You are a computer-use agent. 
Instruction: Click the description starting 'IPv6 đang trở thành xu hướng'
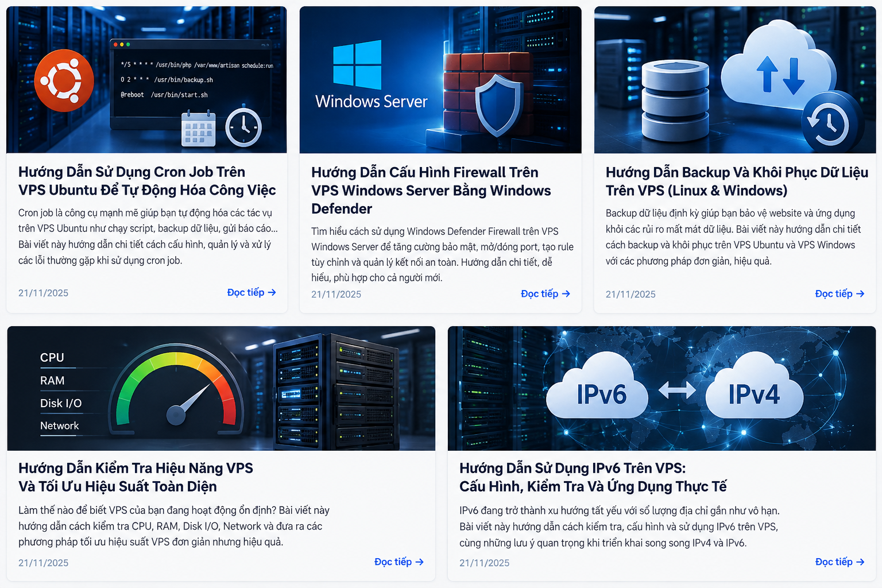click(620, 527)
